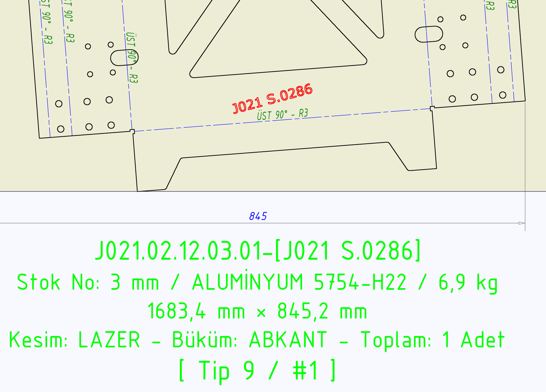Select the blue 845 dimension value

coord(258,216)
